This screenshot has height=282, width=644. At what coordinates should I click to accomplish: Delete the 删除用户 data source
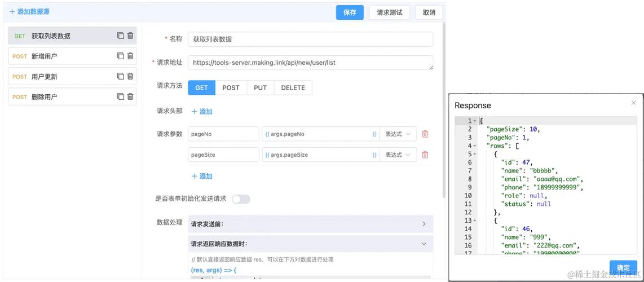130,96
